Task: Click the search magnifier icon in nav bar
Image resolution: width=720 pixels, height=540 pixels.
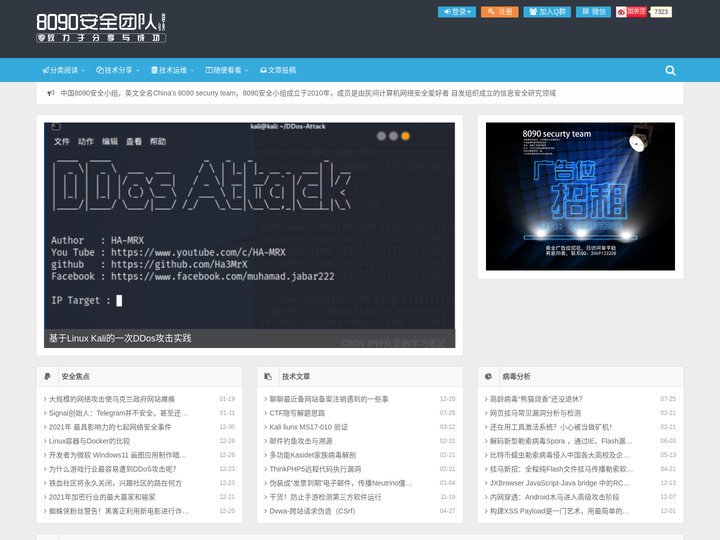Action: (x=670, y=70)
